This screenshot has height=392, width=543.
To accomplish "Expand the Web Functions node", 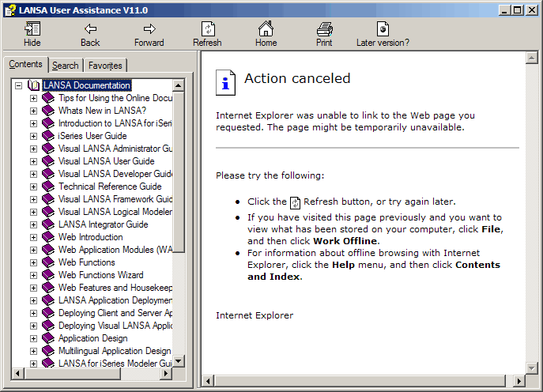I will [x=33, y=262].
